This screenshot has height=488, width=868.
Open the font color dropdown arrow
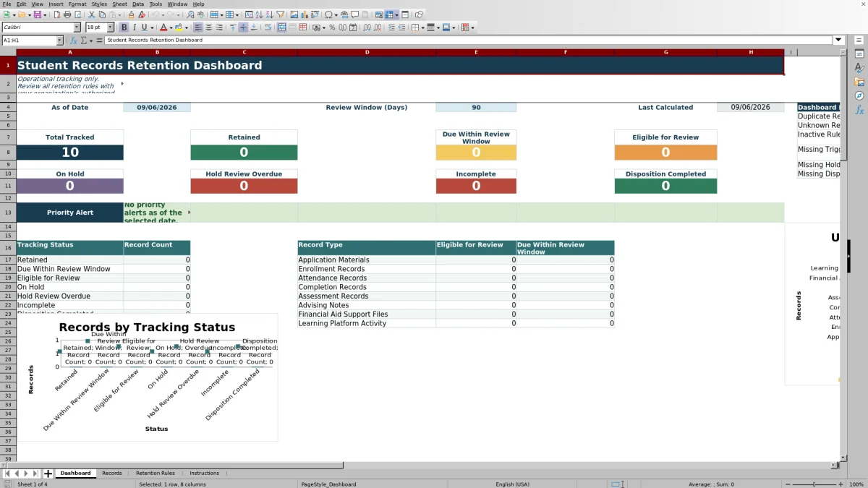(171, 27)
